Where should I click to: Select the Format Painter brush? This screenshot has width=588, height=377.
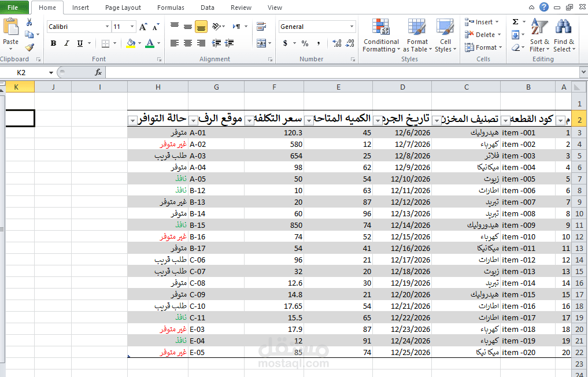click(x=29, y=47)
